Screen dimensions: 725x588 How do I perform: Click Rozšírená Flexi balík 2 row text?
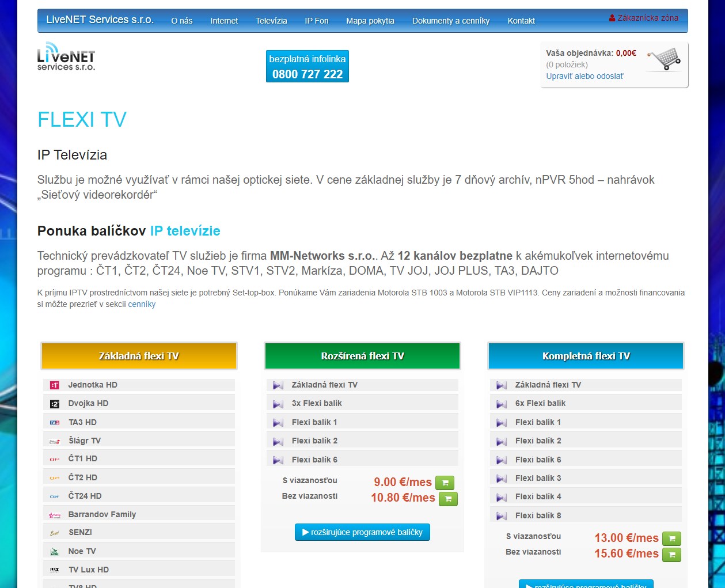(x=314, y=441)
